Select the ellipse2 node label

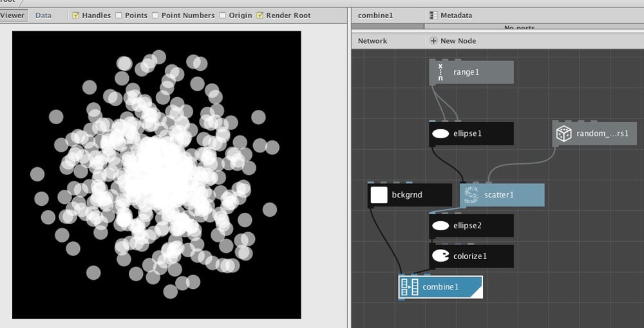468,226
